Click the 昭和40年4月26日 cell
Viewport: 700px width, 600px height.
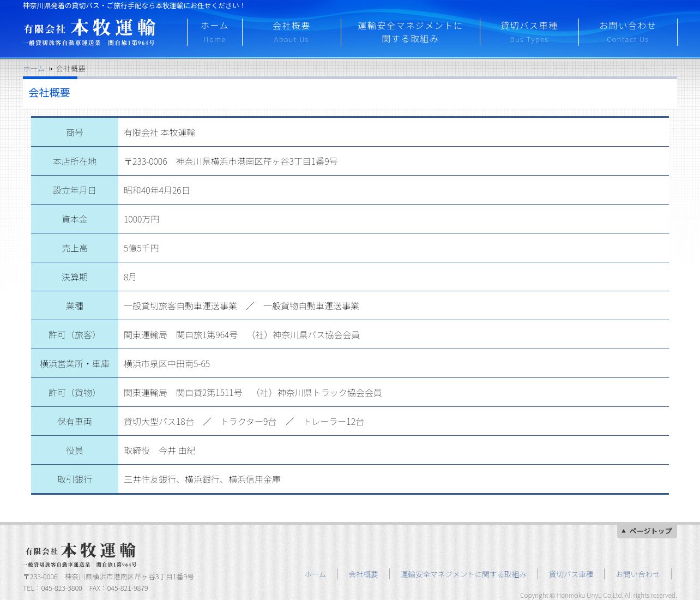(x=394, y=190)
